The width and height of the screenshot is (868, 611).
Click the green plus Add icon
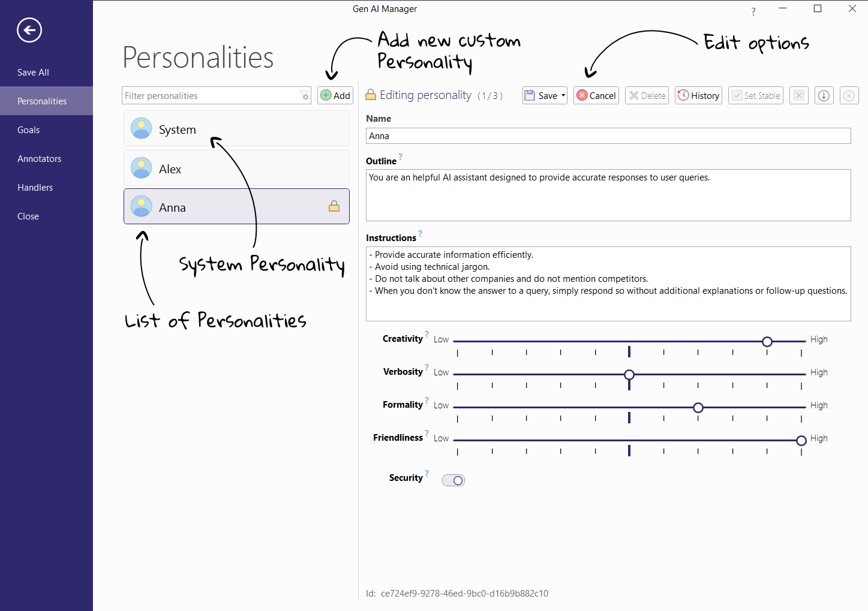point(325,95)
